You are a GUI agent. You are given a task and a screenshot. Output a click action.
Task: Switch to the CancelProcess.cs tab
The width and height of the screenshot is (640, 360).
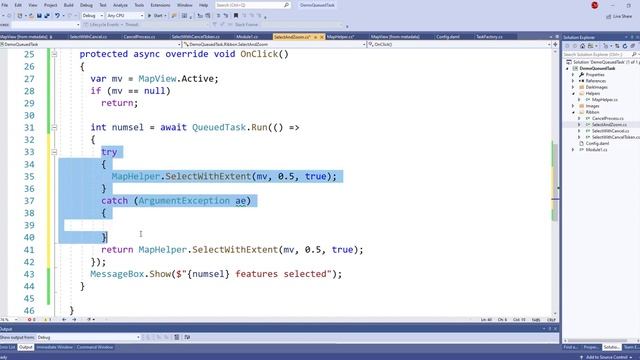139,37
